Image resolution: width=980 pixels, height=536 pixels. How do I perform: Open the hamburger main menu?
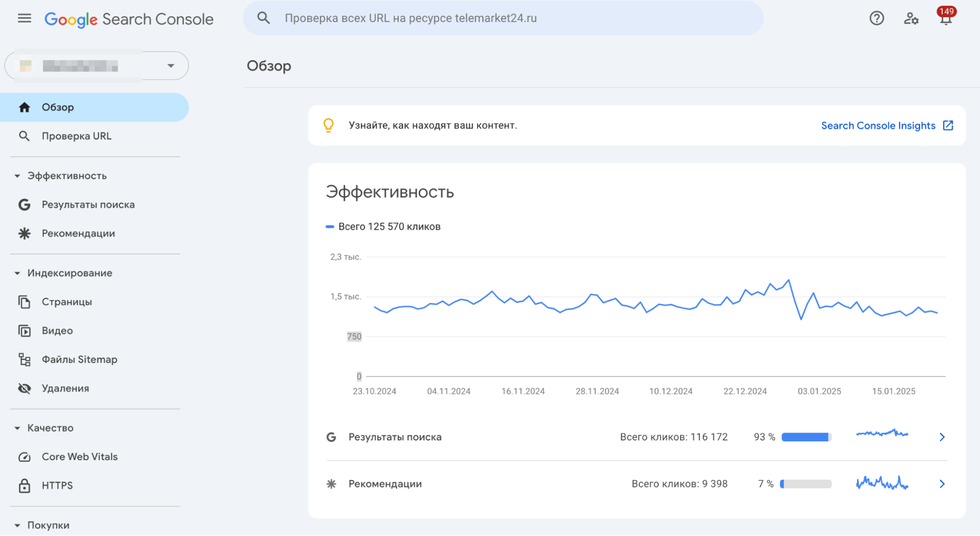[x=25, y=19]
